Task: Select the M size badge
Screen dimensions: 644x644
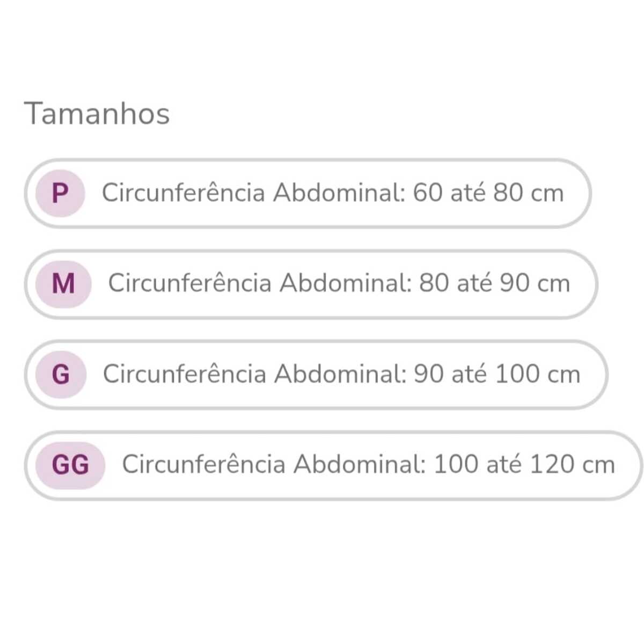Action: coord(63,283)
